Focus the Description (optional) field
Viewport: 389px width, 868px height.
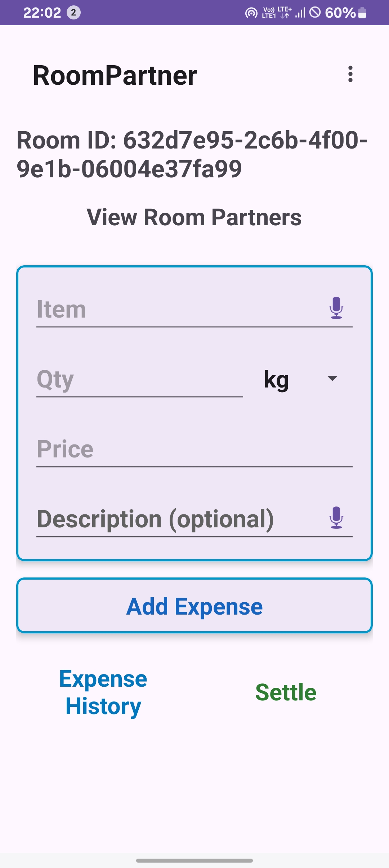pyautogui.click(x=194, y=519)
